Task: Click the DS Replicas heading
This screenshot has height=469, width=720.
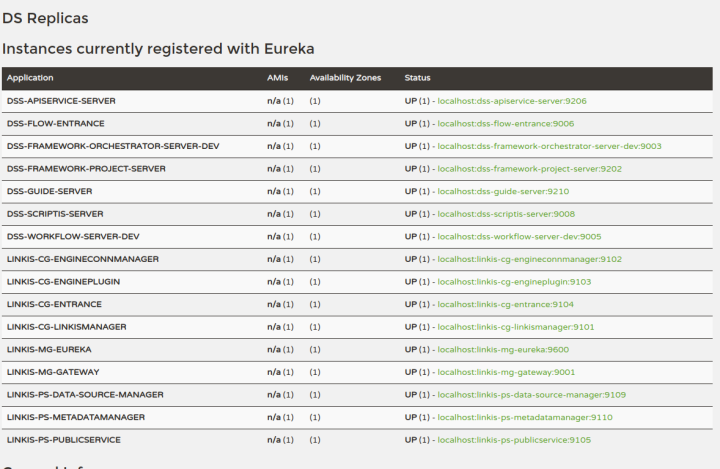Action: click(x=45, y=18)
